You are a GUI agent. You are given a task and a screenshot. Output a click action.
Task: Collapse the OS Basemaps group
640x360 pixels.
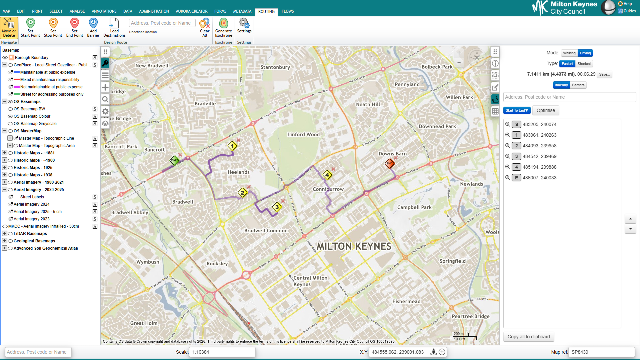(4, 102)
